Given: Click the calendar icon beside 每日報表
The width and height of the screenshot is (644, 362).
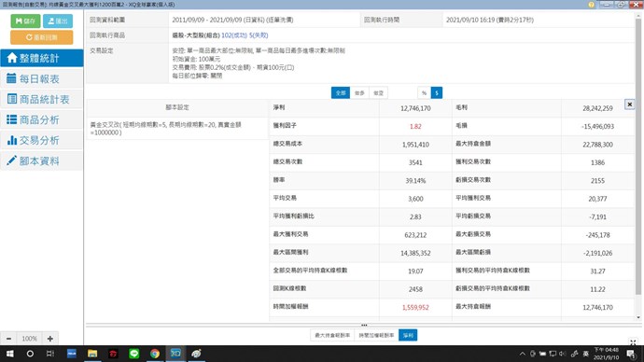Looking at the screenshot, I should [x=11, y=78].
